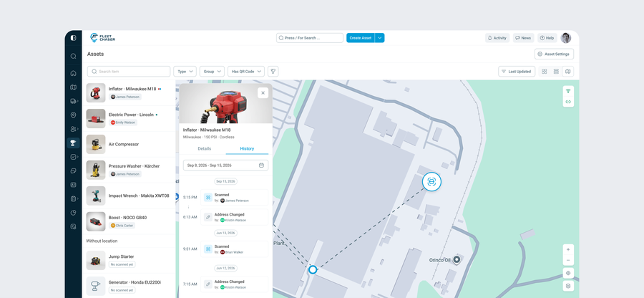644x298 pixels.
Task: Open the Type filter dropdown
Action: 185,72
